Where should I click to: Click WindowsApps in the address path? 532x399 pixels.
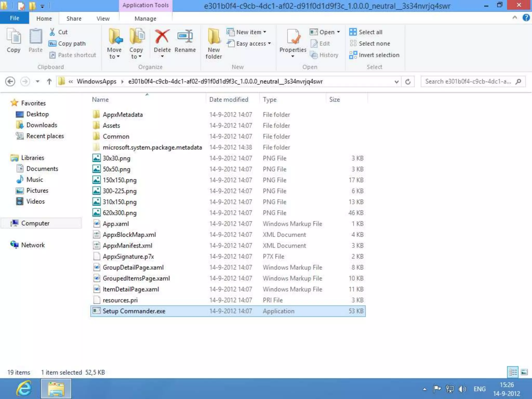(x=96, y=82)
